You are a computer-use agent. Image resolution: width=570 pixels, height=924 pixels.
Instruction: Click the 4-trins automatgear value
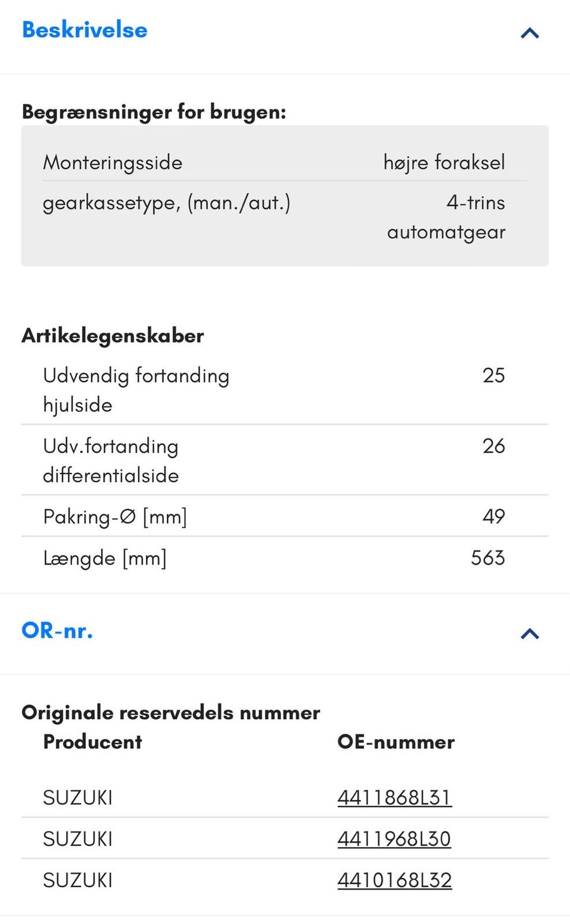point(446,217)
